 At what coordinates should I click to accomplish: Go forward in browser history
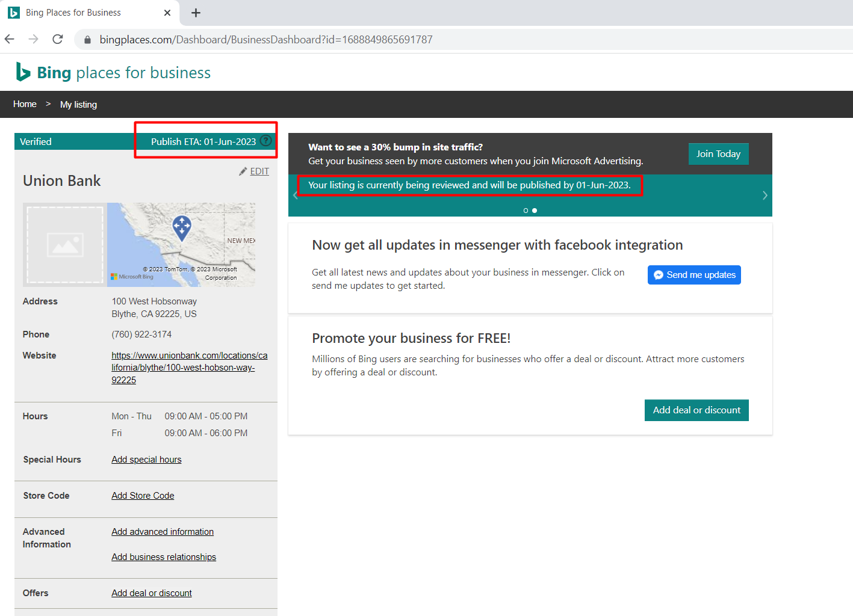[x=33, y=39]
